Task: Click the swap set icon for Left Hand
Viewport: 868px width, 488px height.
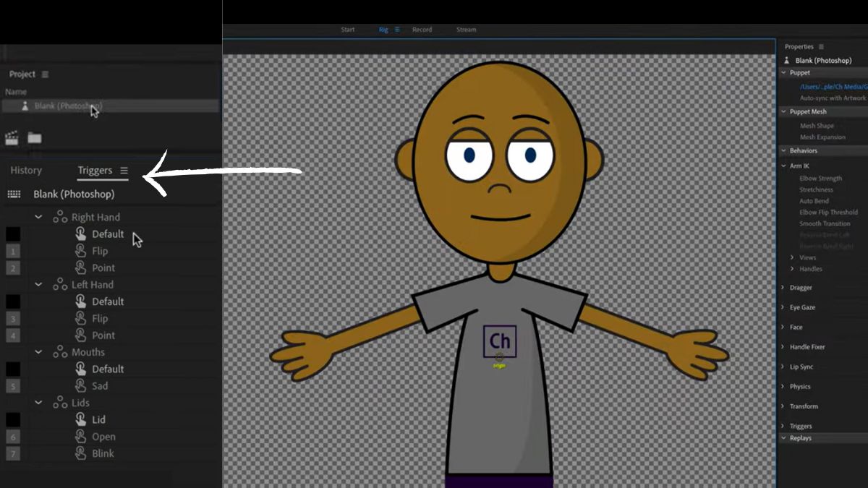Action: 60,285
